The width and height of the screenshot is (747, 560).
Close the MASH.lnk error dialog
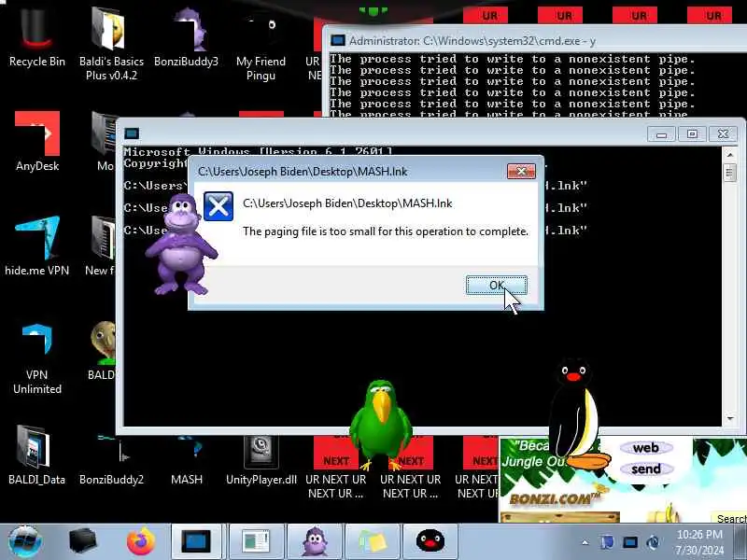(521, 172)
